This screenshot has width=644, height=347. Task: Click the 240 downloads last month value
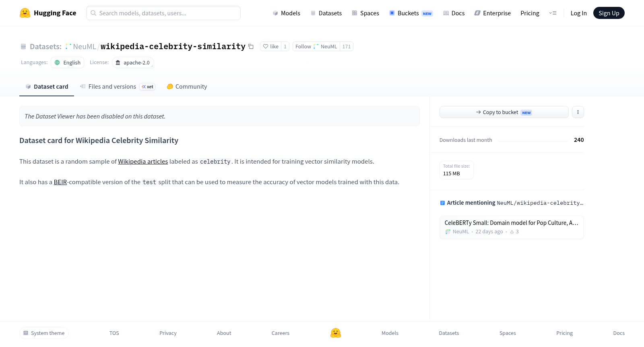click(x=579, y=140)
